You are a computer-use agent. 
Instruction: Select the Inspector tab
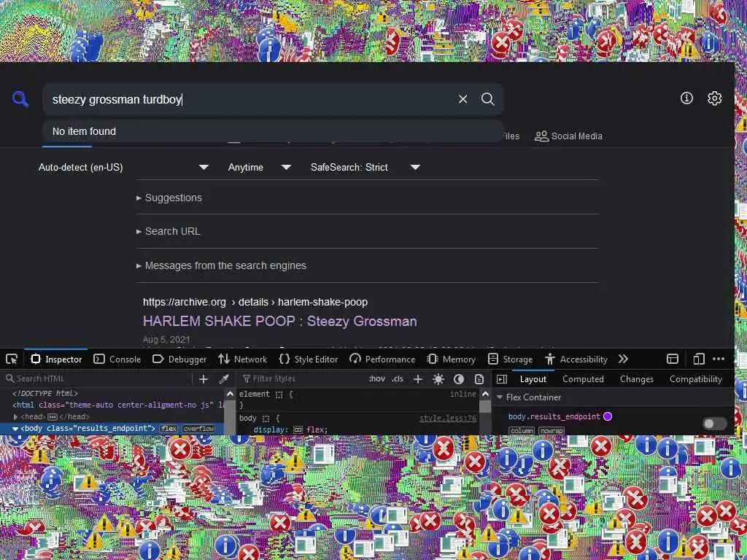(x=56, y=359)
